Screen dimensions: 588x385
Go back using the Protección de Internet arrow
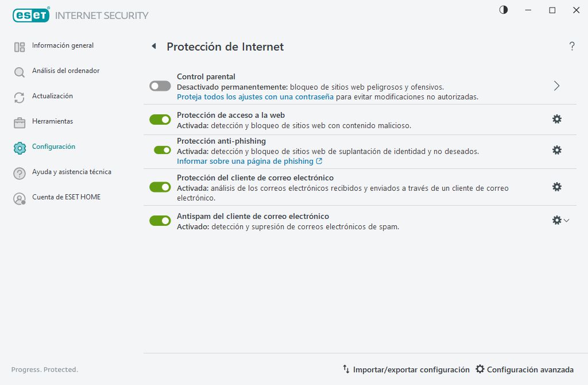[x=153, y=47]
